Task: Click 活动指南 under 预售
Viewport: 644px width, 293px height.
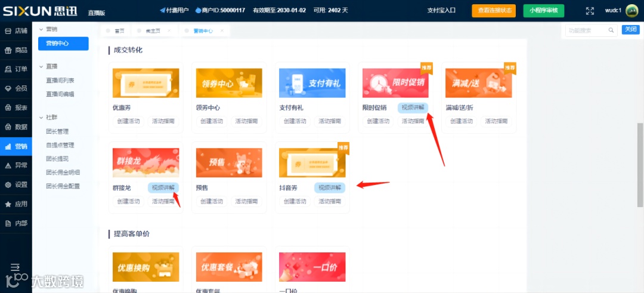Action: pos(246,201)
